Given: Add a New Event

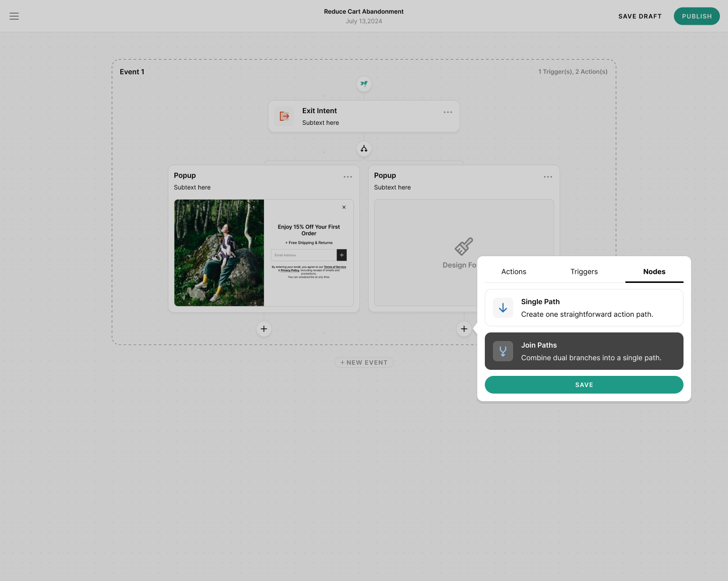Looking at the screenshot, I should click(364, 363).
